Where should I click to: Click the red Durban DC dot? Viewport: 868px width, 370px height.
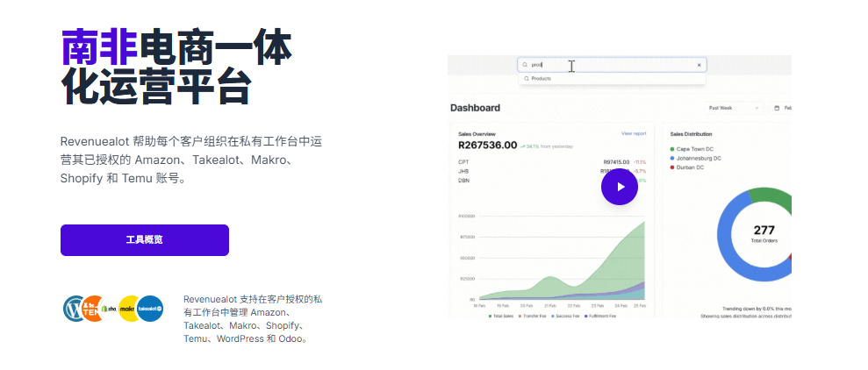672,167
